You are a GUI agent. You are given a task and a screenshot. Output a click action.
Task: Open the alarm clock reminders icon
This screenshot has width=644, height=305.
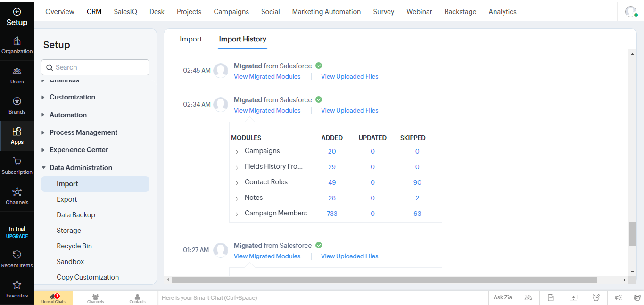coord(596,297)
